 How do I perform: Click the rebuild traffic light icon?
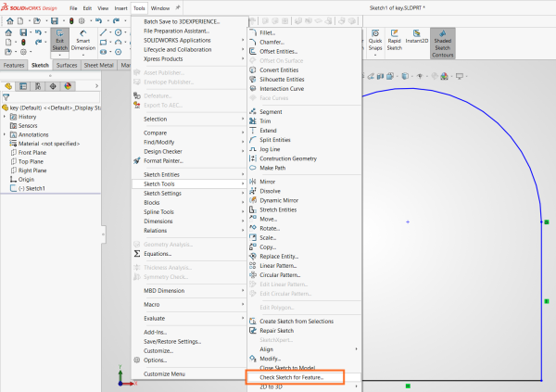tap(71, 21)
